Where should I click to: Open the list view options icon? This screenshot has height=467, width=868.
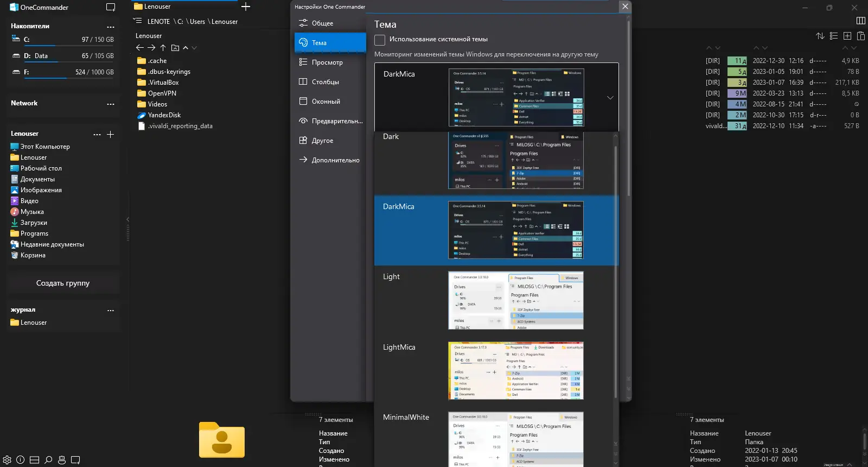click(834, 36)
